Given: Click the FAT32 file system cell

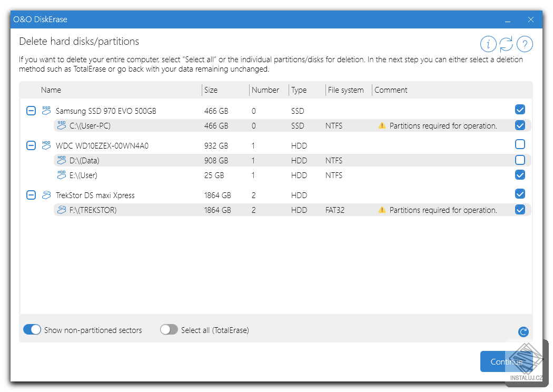Looking at the screenshot, I should coord(334,210).
